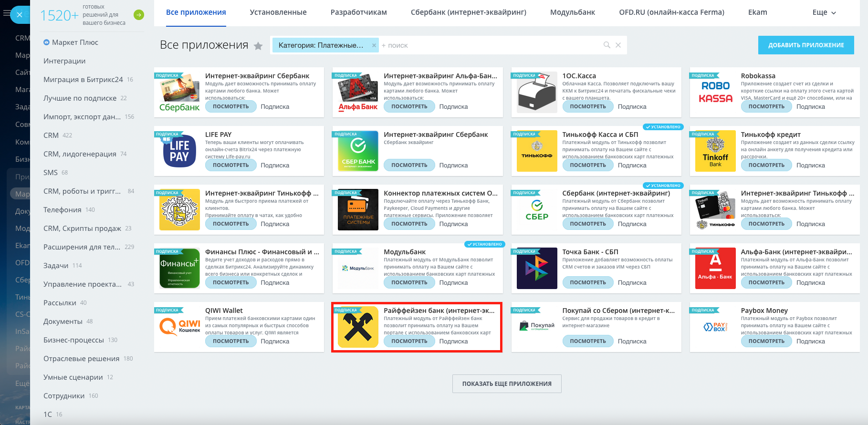Select the Документы category
Screen dimensions: 868x425
click(63, 321)
